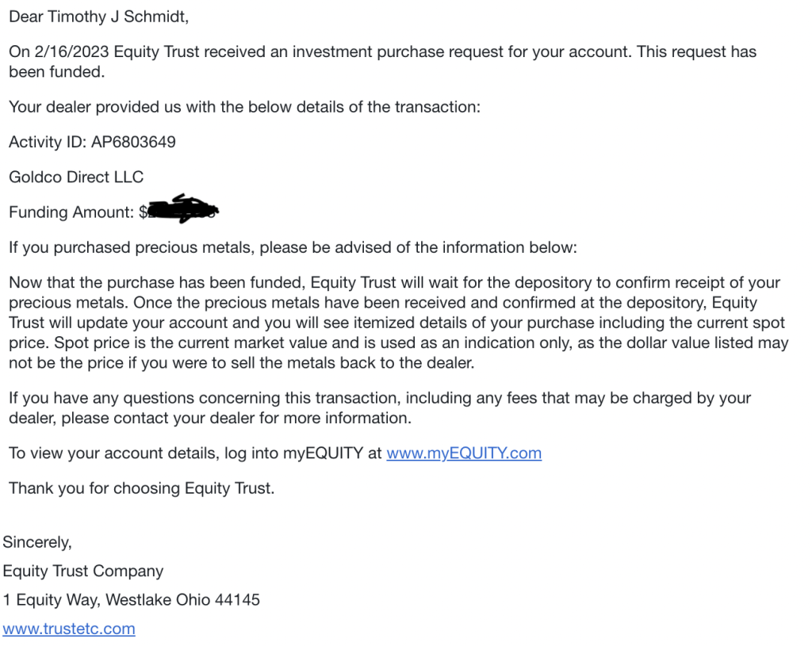Viewport: 812px width, 646px height.
Task: Click "not be the price if you were" line
Action: click(x=241, y=363)
